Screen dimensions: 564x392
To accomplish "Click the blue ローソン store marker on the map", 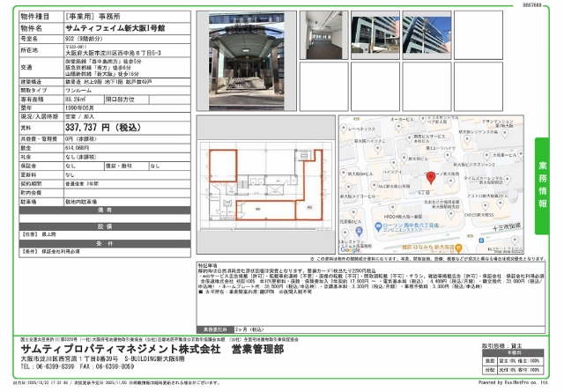I will pyautogui.click(x=380, y=227).
